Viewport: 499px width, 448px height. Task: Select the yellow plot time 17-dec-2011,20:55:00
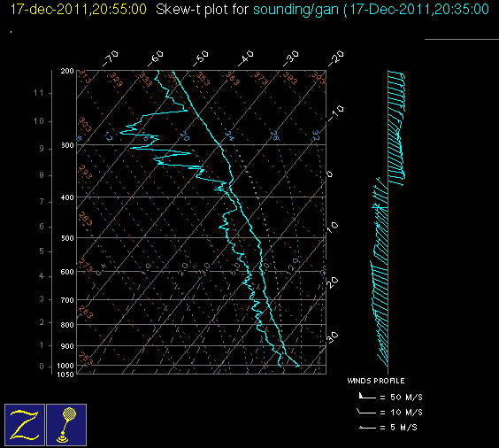click(x=79, y=9)
